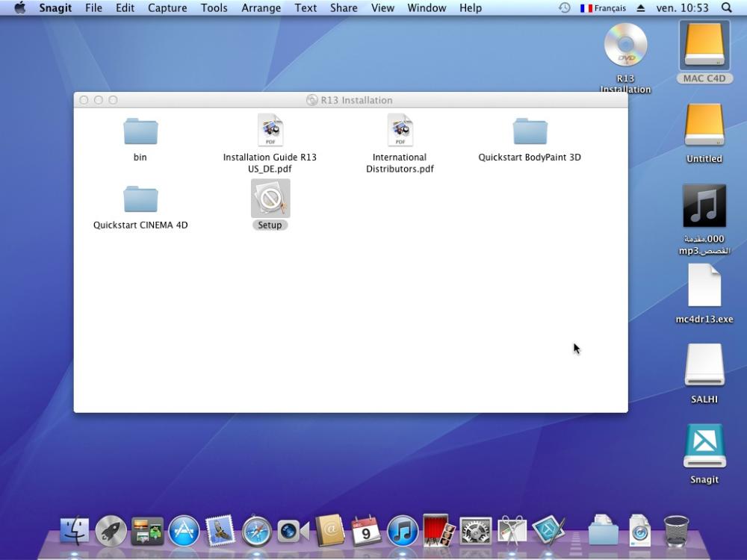
Task: Open Finder from the Dock
Action: 75,530
